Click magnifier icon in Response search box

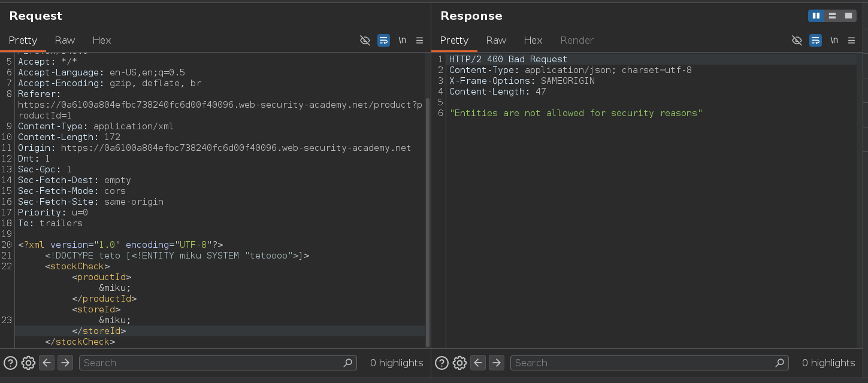tap(779, 363)
